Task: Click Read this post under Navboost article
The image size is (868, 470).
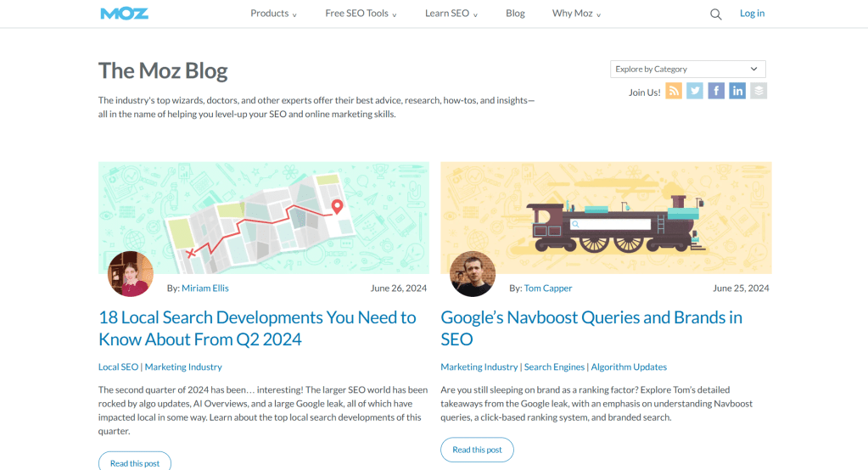Action: [x=477, y=450]
